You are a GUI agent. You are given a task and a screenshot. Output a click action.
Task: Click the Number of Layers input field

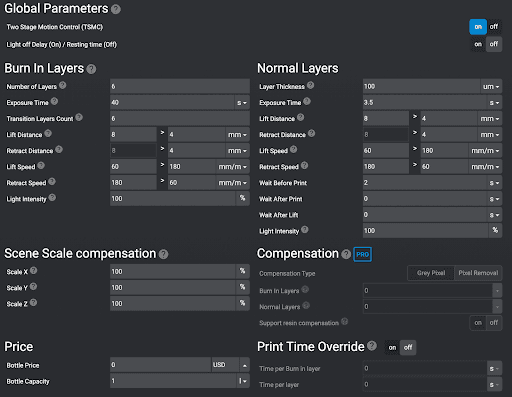click(180, 86)
